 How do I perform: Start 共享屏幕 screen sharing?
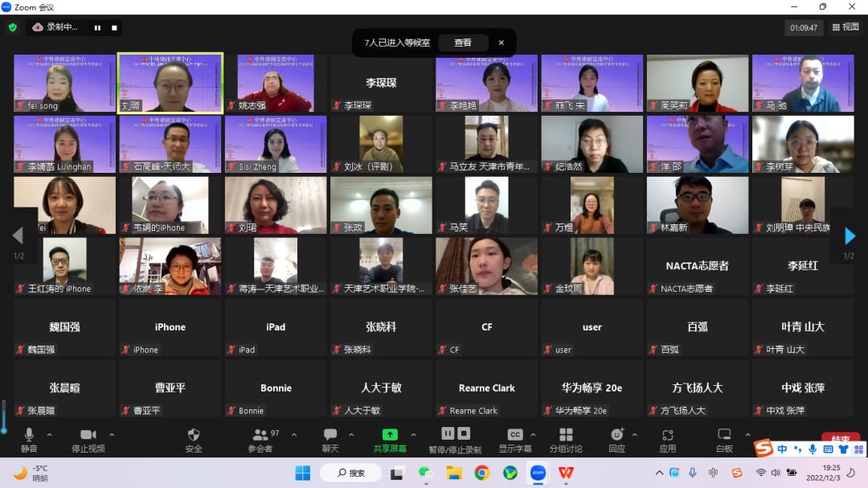point(390,436)
